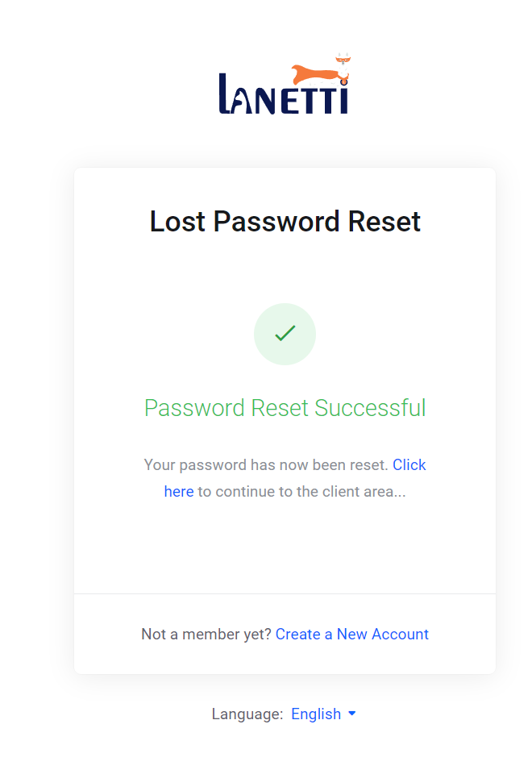Viewport: 532px width, 770px height.
Task: Click the orange cape in the Lanetti logo
Action: click(x=317, y=74)
